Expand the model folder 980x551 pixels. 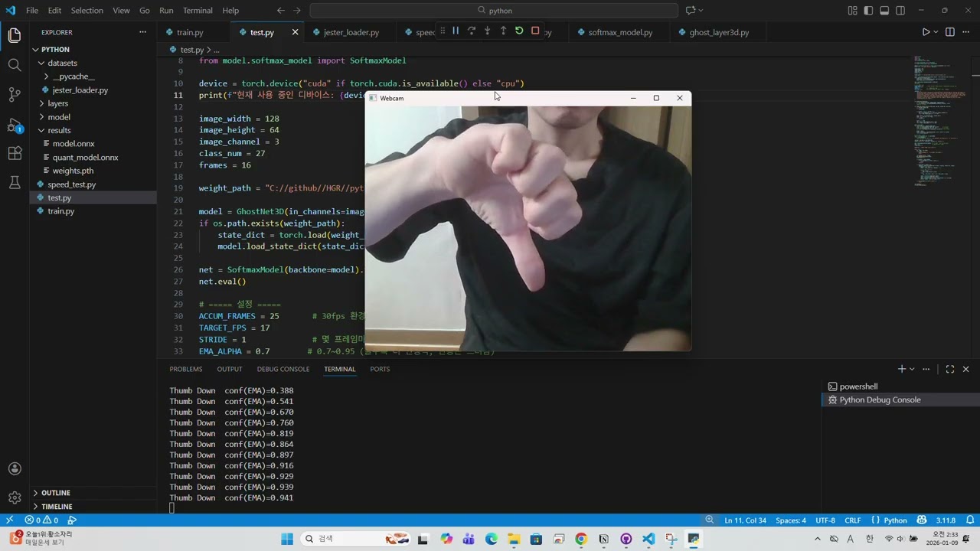[59, 117]
